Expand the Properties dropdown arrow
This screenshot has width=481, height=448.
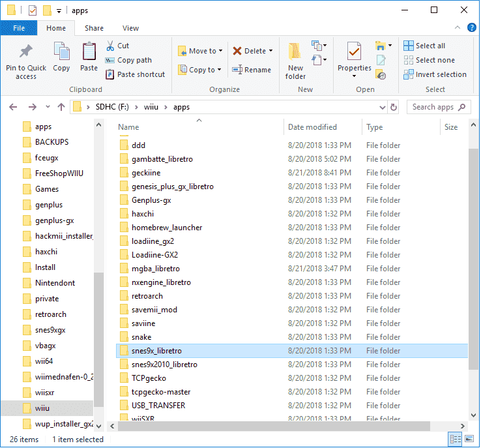pyautogui.click(x=355, y=76)
